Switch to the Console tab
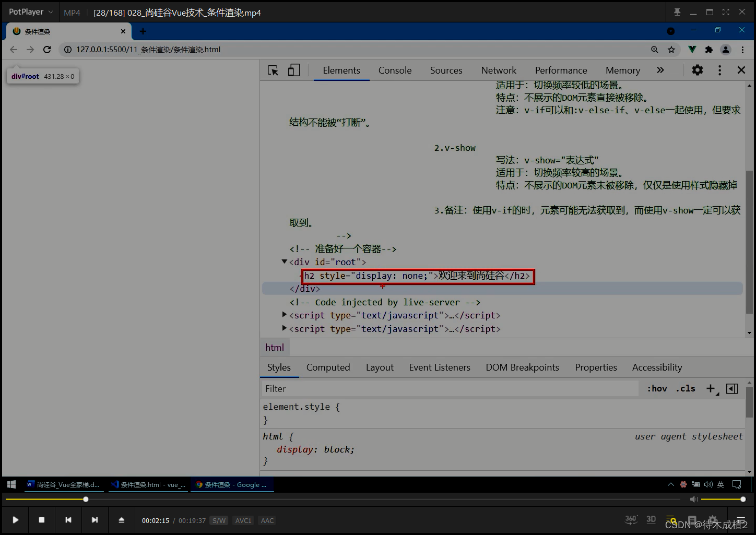The image size is (756, 535). [x=395, y=70]
